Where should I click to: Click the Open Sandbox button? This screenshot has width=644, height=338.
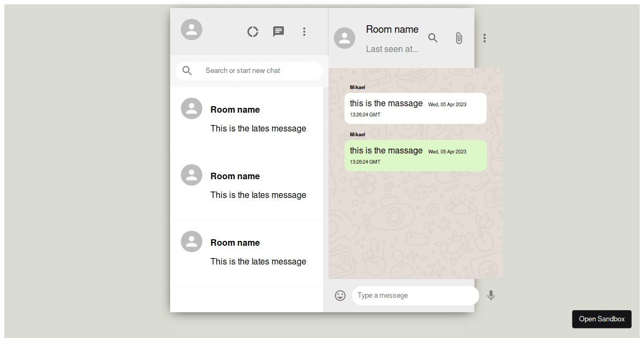[602, 319]
